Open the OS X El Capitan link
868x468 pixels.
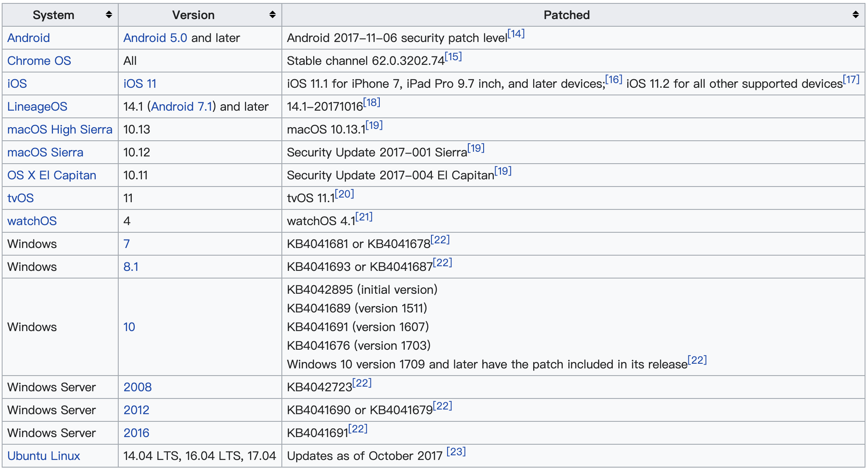52,175
